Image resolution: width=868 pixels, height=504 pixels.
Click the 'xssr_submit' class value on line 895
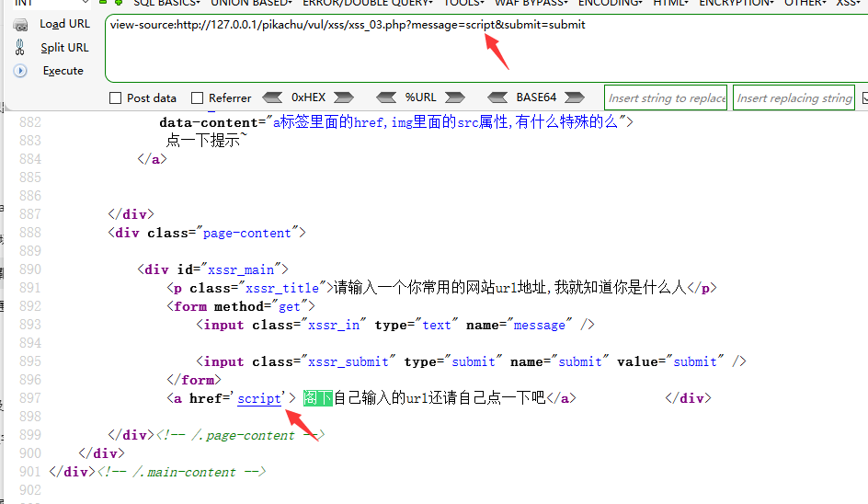click(348, 361)
